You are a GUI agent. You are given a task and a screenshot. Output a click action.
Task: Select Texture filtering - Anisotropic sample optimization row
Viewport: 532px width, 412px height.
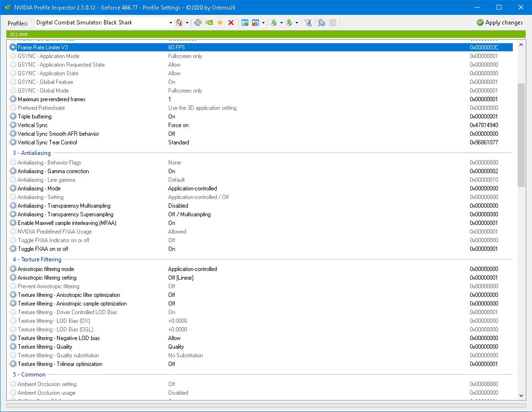pyautogui.click(x=261, y=304)
